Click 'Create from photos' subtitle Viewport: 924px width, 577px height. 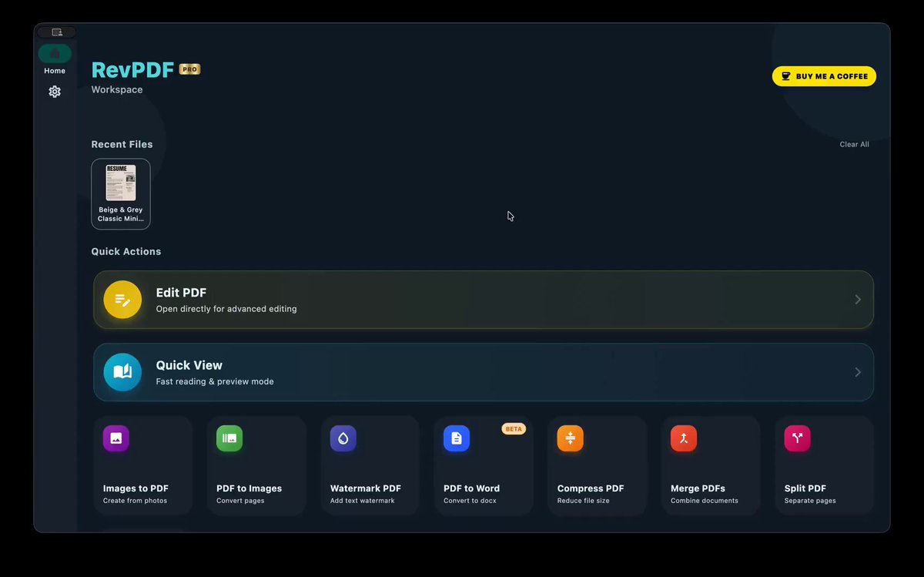pyautogui.click(x=136, y=501)
